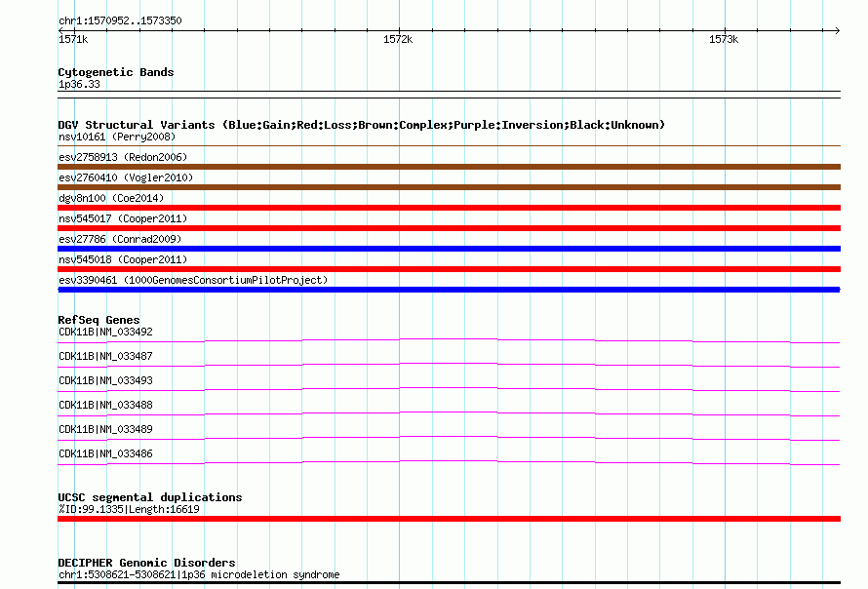The width and height of the screenshot is (868, 589).
Task: Click the 1p36.33 band label
Action: (x=79, y=84)
